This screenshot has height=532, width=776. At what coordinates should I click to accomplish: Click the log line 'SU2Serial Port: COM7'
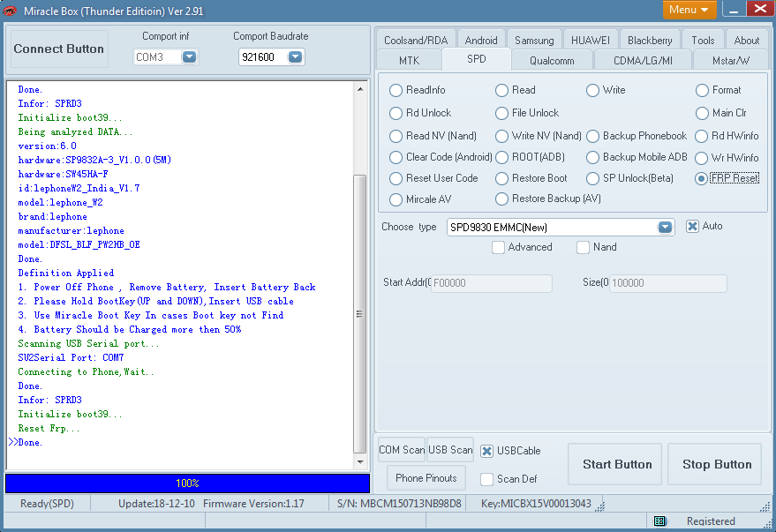71,357
